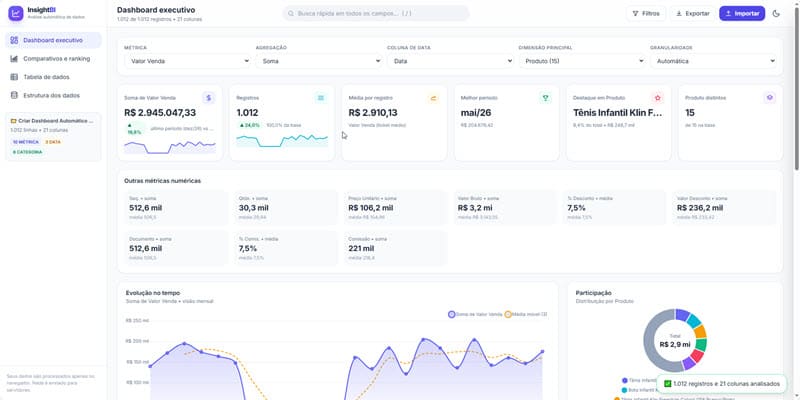Click the 8 CATEGORIA tag
The height and width of the screenshot is (400, 800).
[28, 152]
